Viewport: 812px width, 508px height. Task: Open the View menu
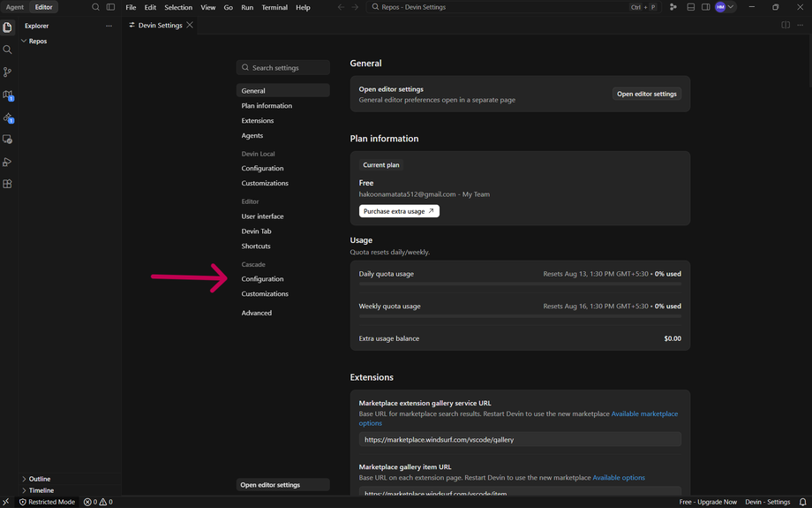(208, 7)
